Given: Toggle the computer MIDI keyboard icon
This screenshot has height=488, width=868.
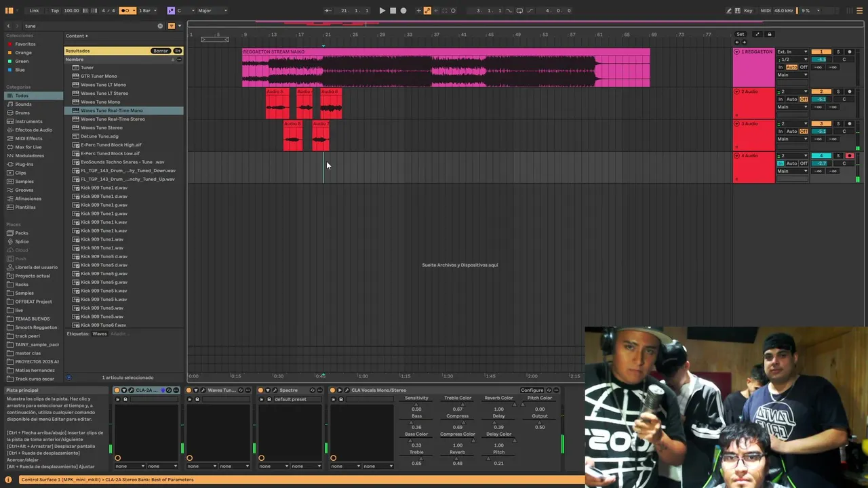Looking at the screenshot, I should (x=738, y=10).
